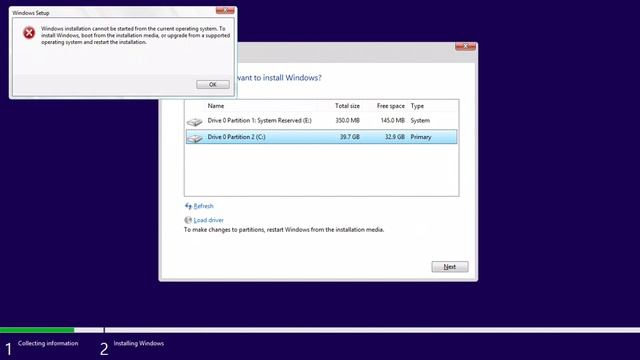Click OK in the Windows Setup error dialog
Viewport: 640px width, 360px height.
click(x=213, y=84)
